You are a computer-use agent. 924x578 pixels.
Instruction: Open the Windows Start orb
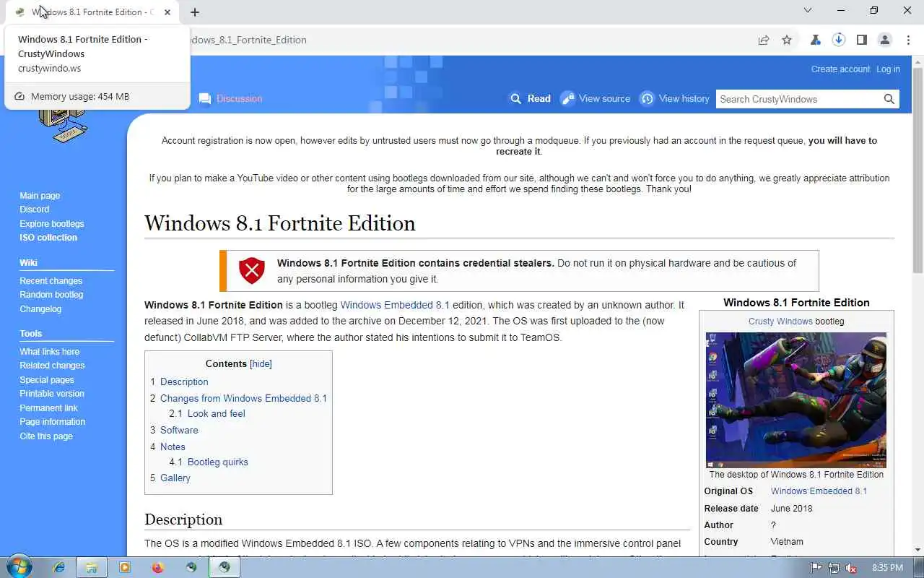click(x=18, y=567)
